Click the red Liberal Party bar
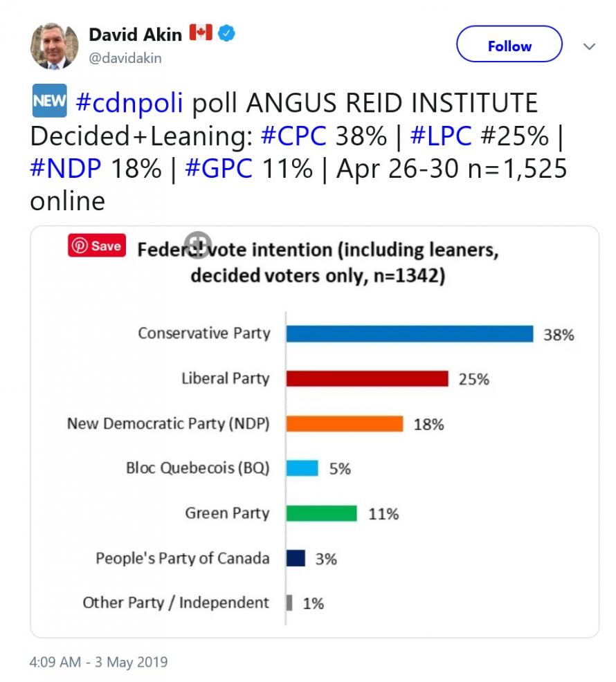 [367, 379]
